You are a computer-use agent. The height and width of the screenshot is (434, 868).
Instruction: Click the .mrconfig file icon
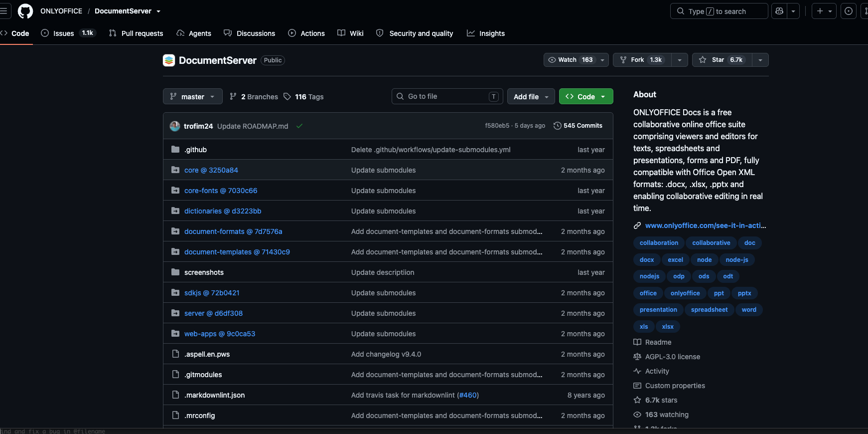(x=175, y=416)
